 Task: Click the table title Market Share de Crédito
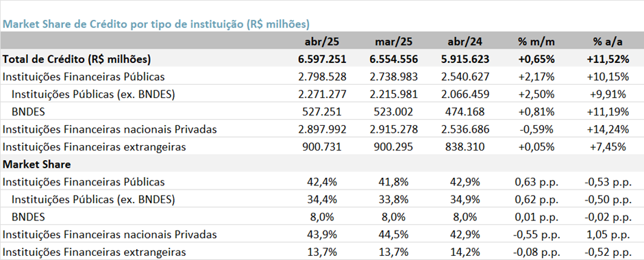156,24
